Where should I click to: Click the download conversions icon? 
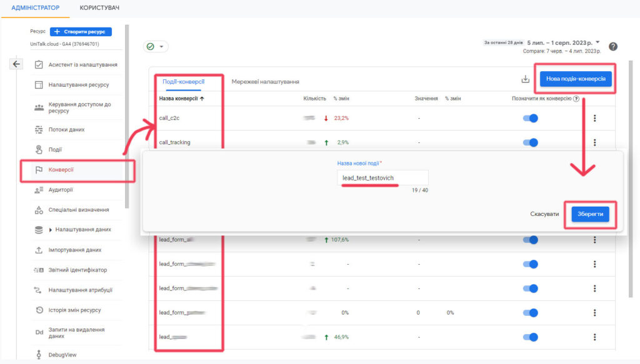525,79
